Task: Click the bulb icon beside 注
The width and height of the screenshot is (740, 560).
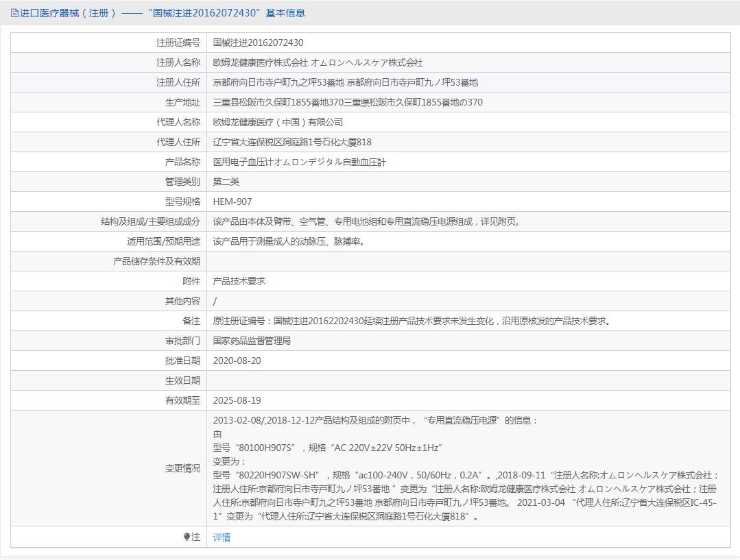Action: 187,537
